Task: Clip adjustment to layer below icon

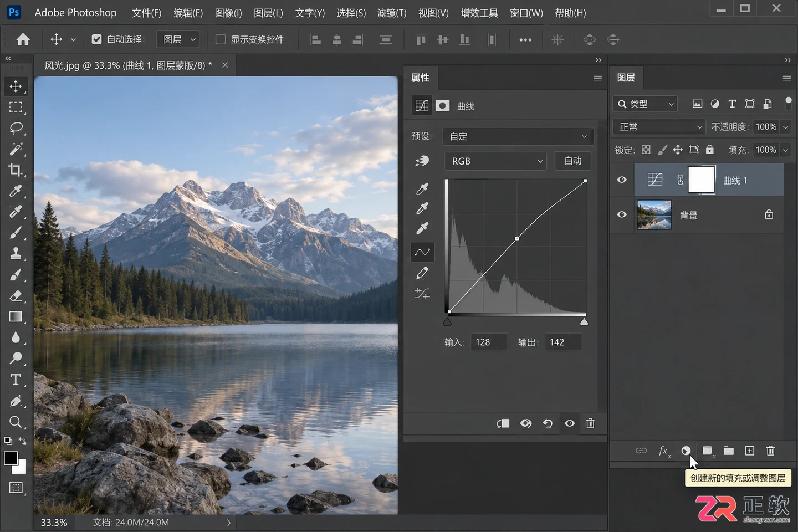Action: click(x=503, y=423)
